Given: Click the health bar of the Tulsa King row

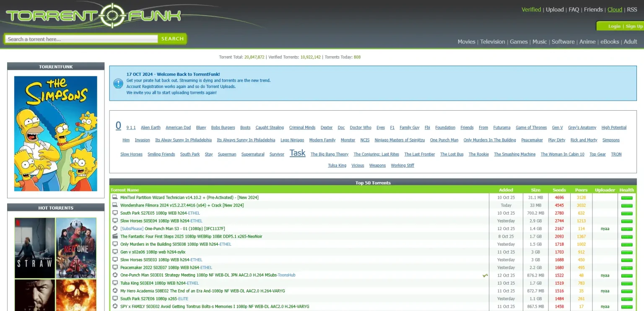Looking at the screenshot, I should [x=627, y=283].
